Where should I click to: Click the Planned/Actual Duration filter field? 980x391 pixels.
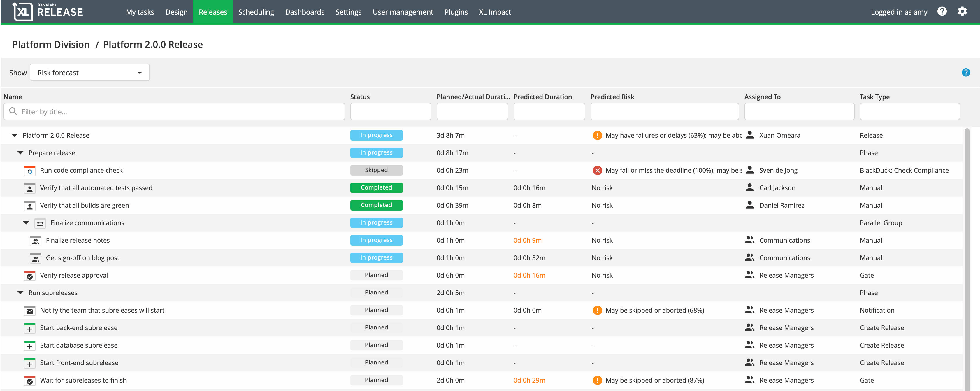coord(472,112)
